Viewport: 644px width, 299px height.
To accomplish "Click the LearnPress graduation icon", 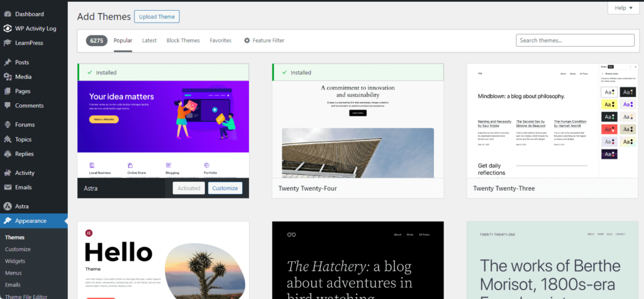I will click(x=8, y=43).
